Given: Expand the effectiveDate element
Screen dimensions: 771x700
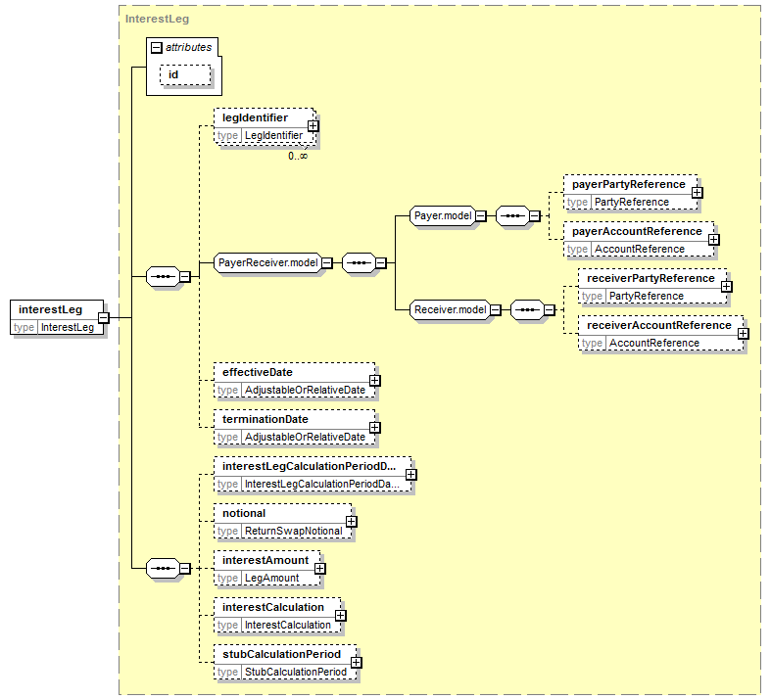Looking at the screenshot, I should pos(374,381).
